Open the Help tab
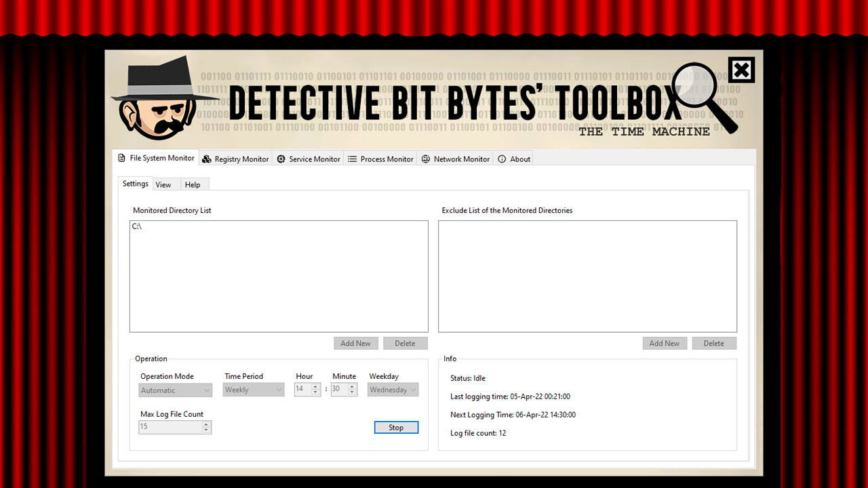This screenshot has width=868, height=488. (x=193, y=184)
